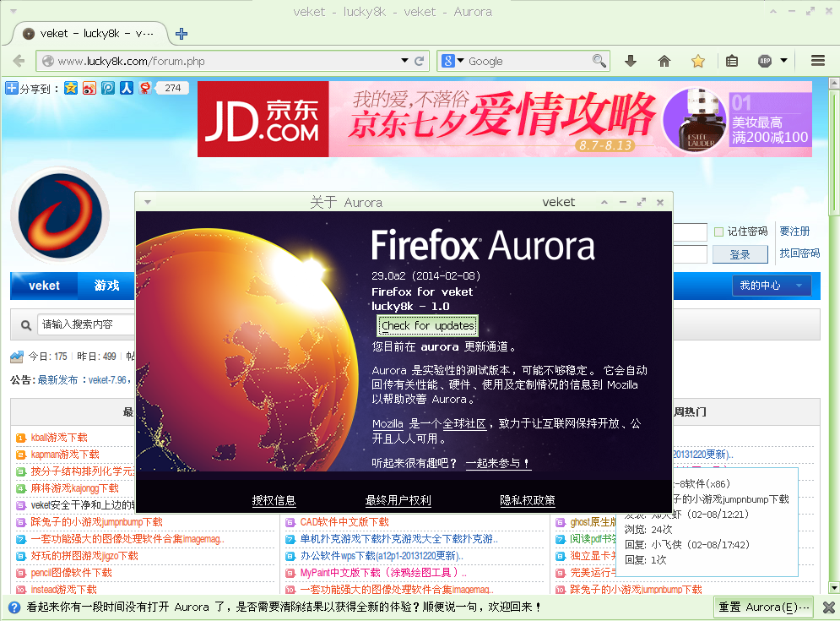Click the Google search engine icon

pyautogui.click(x=447, y=61)
